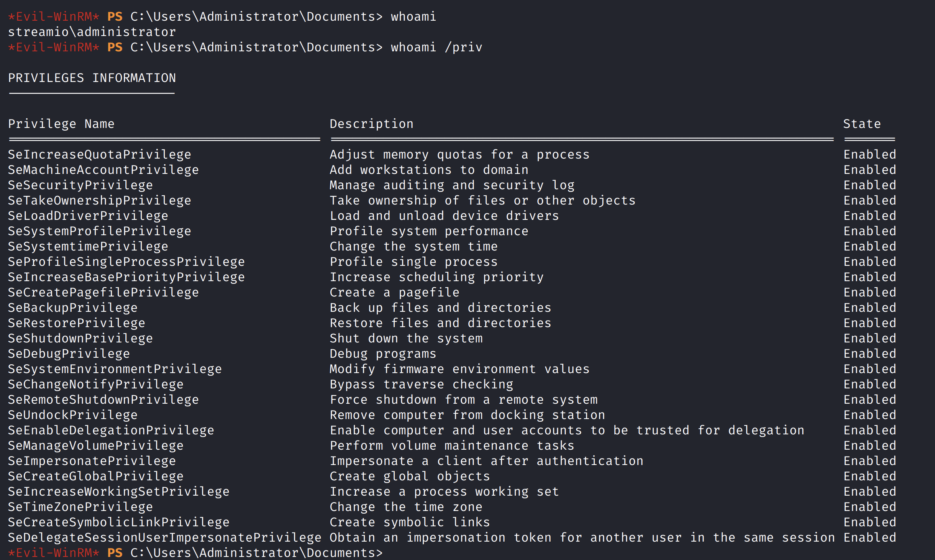Click the Privilege Name column header
The image size is (935, 560).
pos(61,124)
